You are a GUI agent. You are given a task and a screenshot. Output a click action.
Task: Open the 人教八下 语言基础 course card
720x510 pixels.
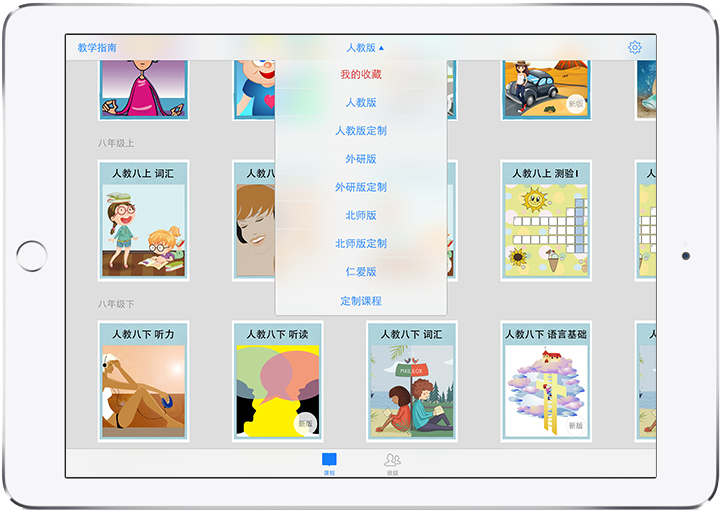[x=546, y=381]
